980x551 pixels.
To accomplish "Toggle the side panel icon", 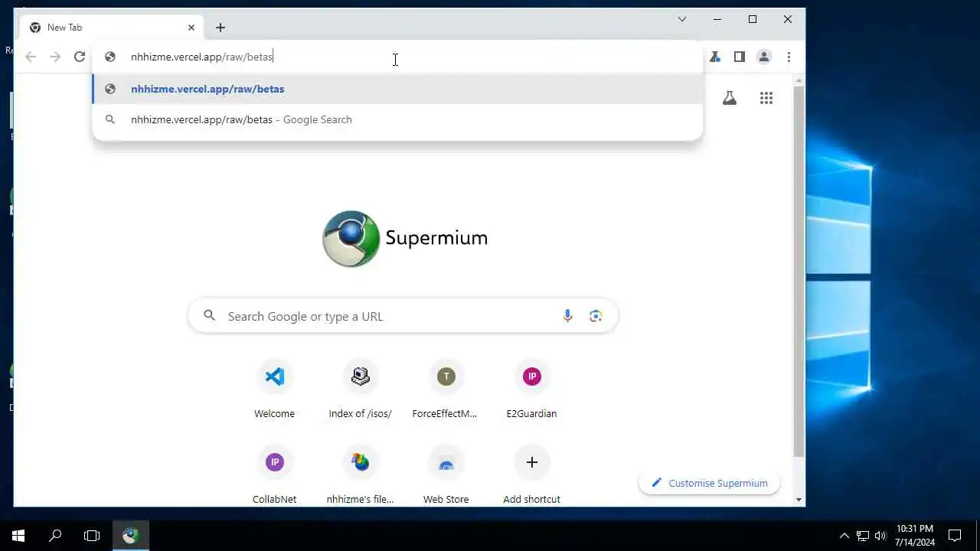I will [740, 57].
